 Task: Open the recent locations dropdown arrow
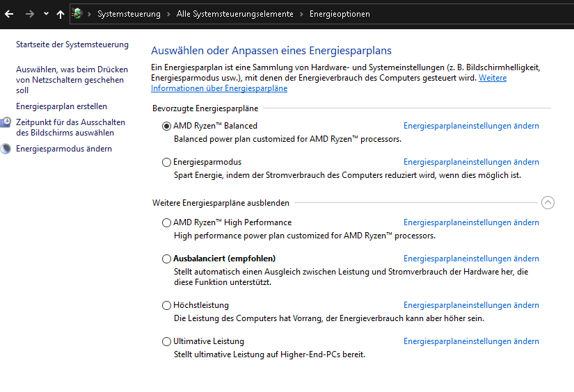tap(46, 14)
